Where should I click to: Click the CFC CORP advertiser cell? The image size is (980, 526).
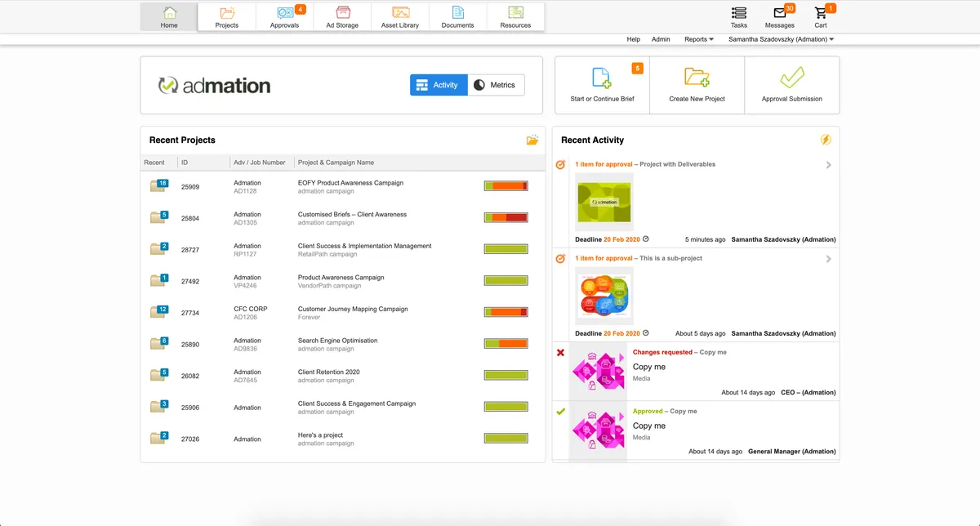coord(250,309)
